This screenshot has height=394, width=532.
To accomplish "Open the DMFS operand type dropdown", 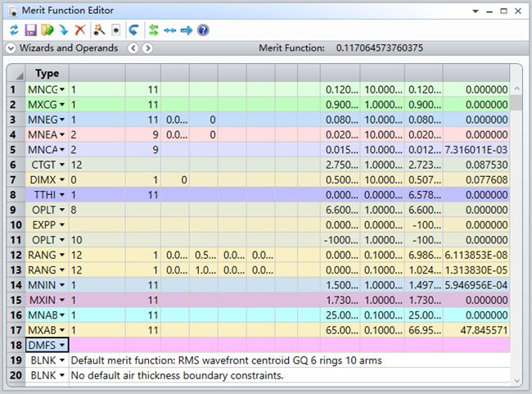I will click(x=61, y=346).
